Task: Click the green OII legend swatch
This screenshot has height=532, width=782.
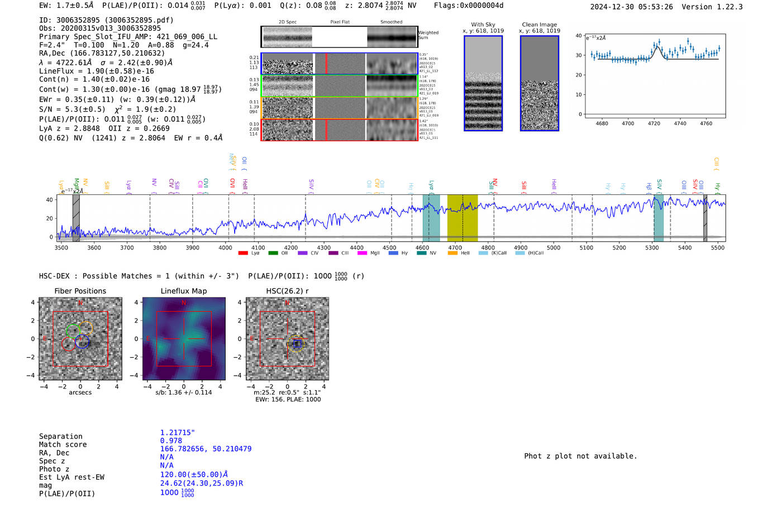Action: point(273,253)
